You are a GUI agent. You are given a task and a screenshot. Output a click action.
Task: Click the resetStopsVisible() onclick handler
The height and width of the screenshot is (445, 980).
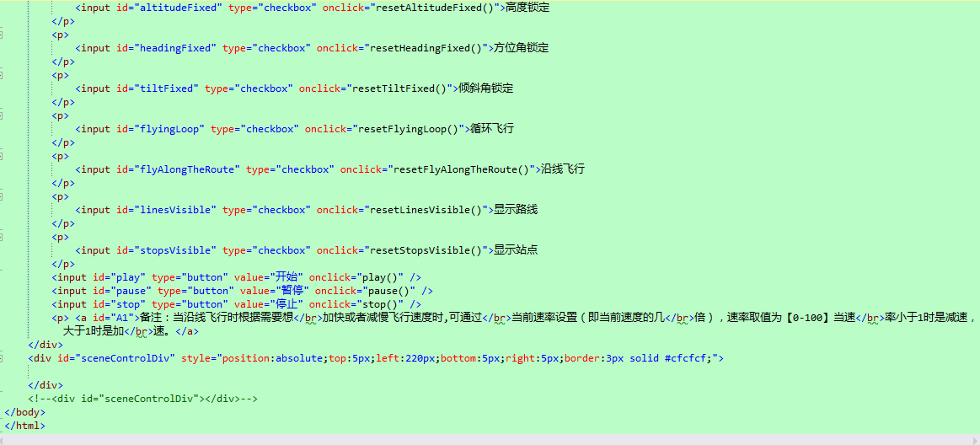click(x=424, y=250)
